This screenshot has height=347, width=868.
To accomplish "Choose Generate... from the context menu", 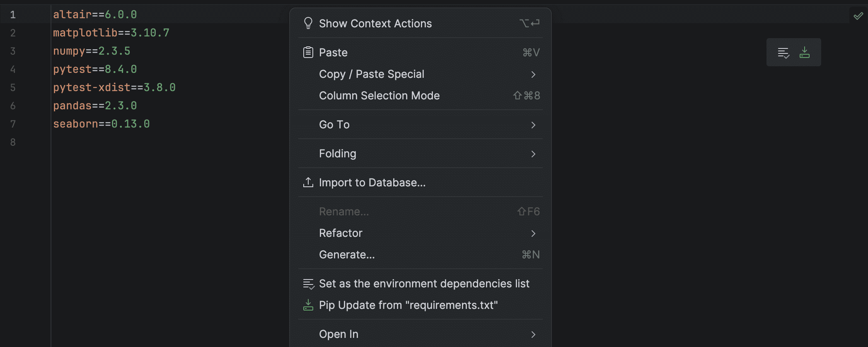I will [347, 255].
